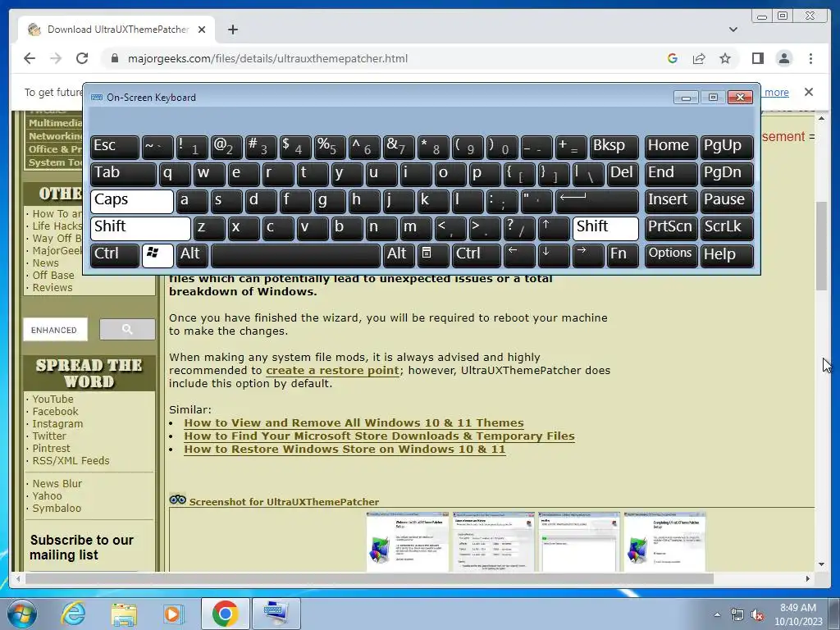Open Windows Explorer folder on taskbar
The image size is (840, 630).
pyautogui.click(x=124, y=614)
